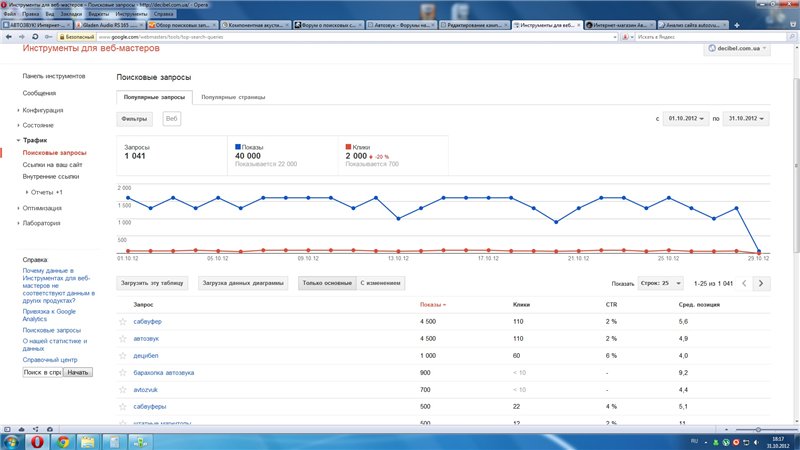Open the rows-per-page 25 dropdown
Screen dimensions: 800x450
[660, 283]
